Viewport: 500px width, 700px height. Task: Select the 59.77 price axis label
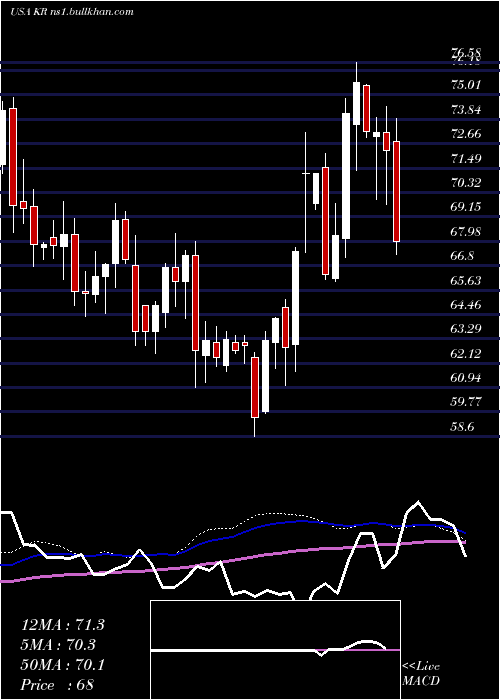[x=467, y=402]
